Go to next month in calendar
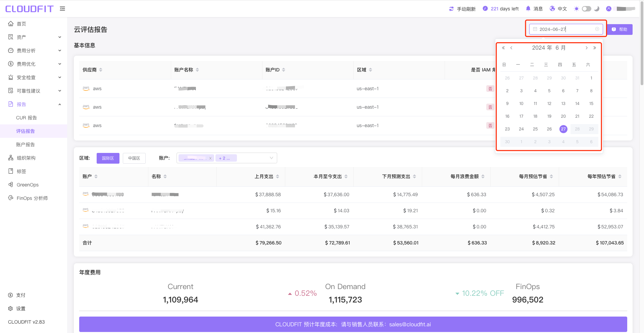The width and height of the screenshot is (644, 333). [587, 48]
